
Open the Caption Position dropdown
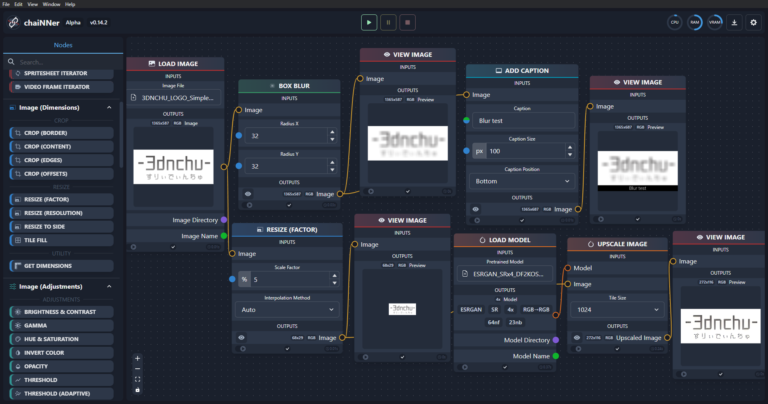point(522,181)
